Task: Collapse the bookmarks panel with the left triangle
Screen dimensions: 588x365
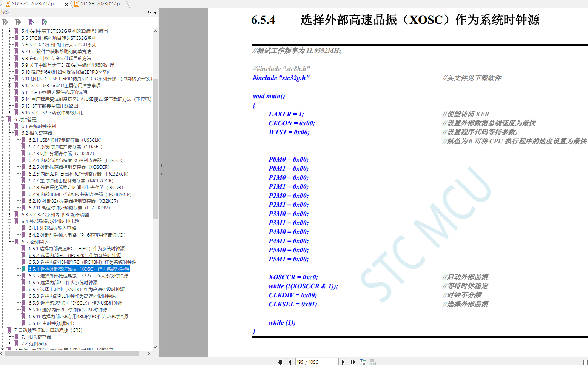Action: 155,12
